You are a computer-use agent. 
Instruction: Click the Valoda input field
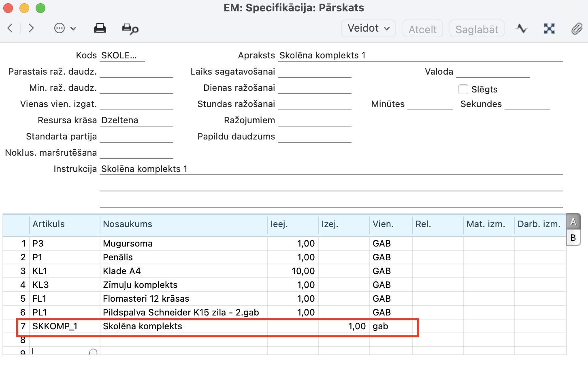tap(492, 72)
